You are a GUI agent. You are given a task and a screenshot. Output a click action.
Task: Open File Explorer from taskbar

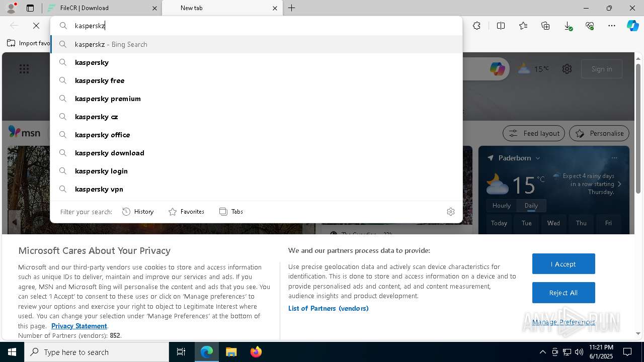point(231,352)
